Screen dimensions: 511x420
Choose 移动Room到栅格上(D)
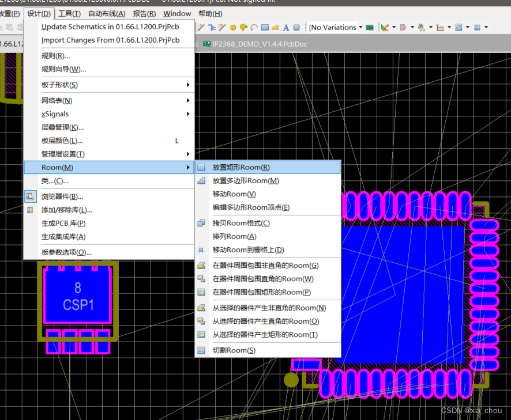[268, 249]
